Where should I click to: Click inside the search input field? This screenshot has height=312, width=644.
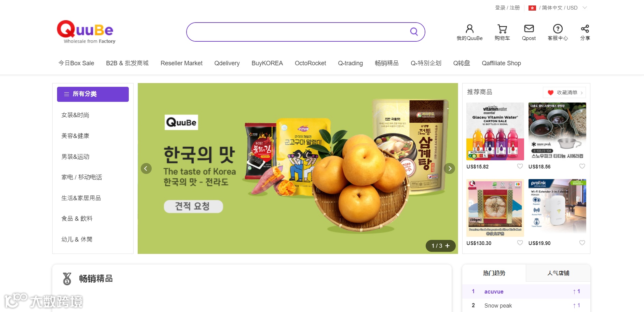297,32
